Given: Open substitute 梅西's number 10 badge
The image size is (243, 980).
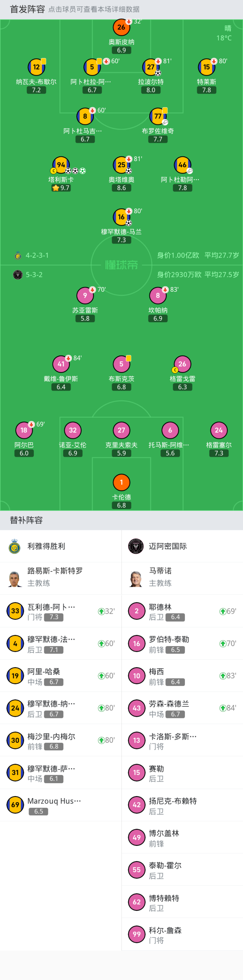Looking at the screenshot, I should (x=136, y=676).
